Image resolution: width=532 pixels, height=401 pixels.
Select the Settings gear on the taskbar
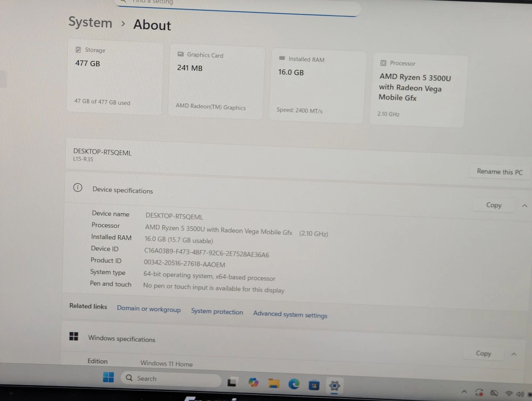point(334,386)
